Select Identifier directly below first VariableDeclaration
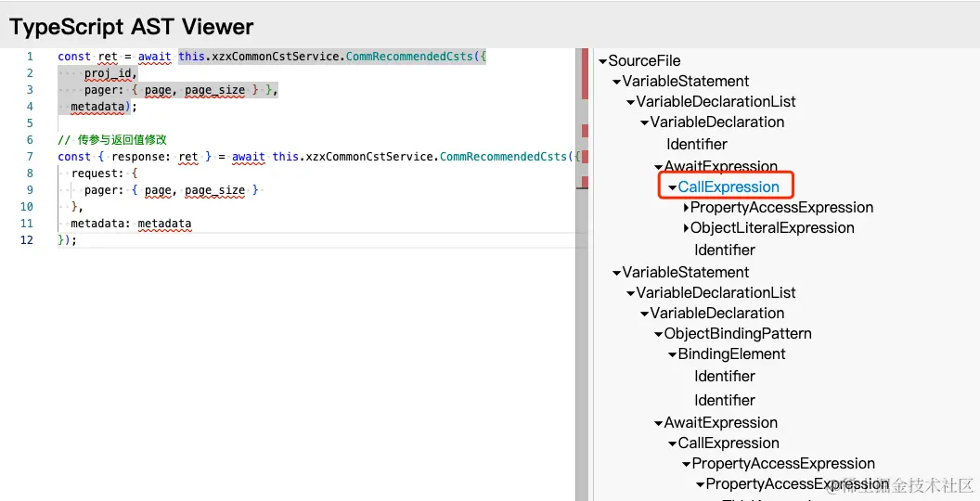The image size is (980, 501). pos(697,145)
